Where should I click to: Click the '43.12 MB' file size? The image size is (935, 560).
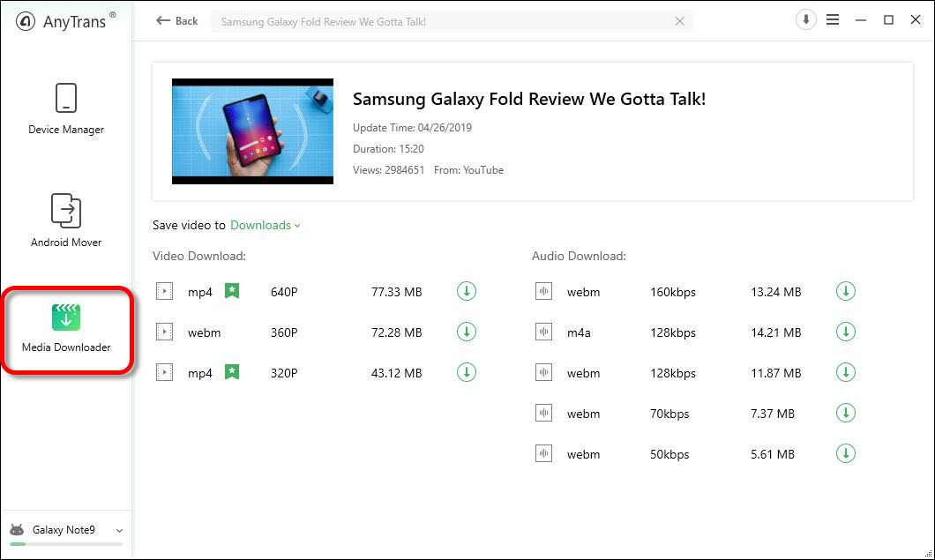click(x=397, y=373)
